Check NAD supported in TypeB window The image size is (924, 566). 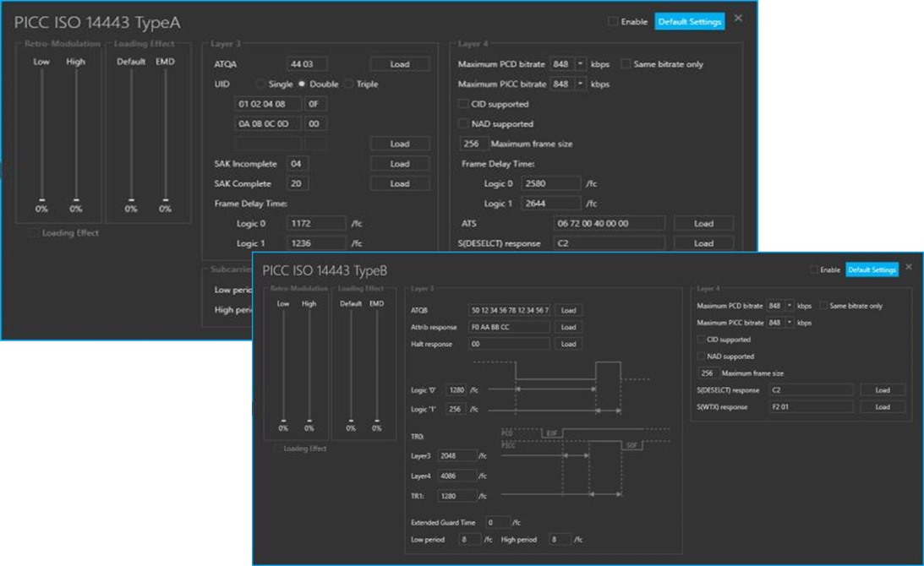(x=701, y=356)
